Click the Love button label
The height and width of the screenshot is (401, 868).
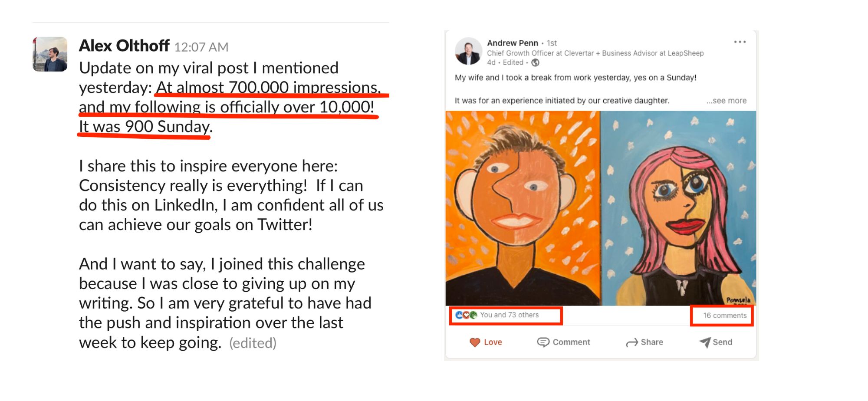(x=493, y=342)
